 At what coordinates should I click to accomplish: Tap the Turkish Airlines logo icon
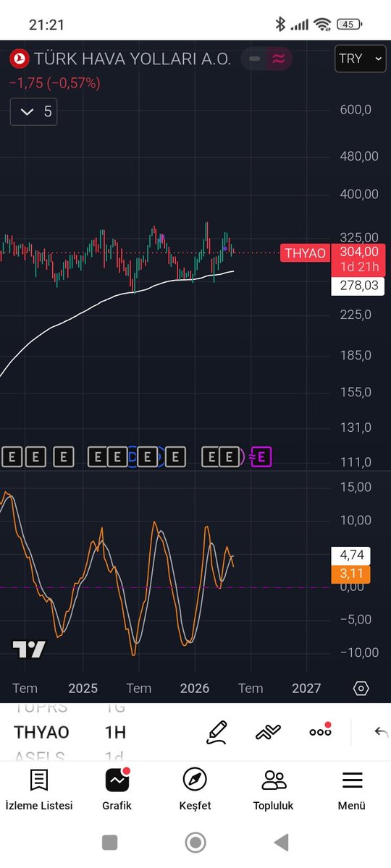[x=19, y=59]
